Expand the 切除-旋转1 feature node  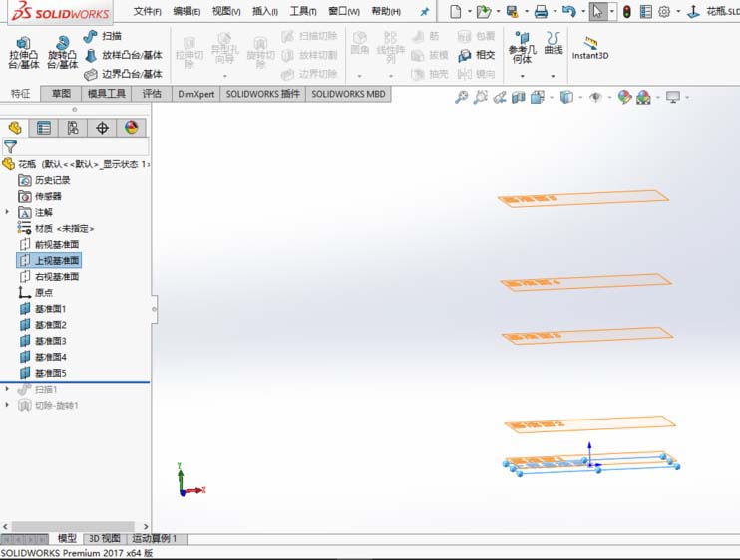tap(7, 405)
